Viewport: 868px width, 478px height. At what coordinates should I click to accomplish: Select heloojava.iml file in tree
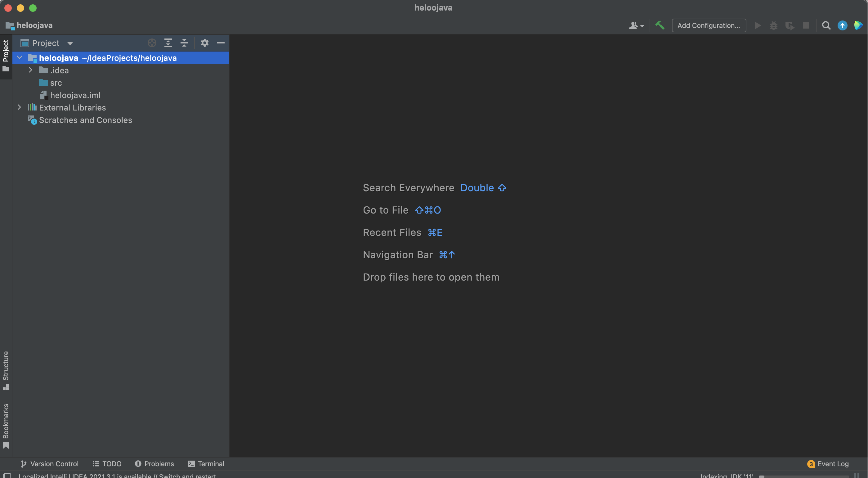point(75,95)
